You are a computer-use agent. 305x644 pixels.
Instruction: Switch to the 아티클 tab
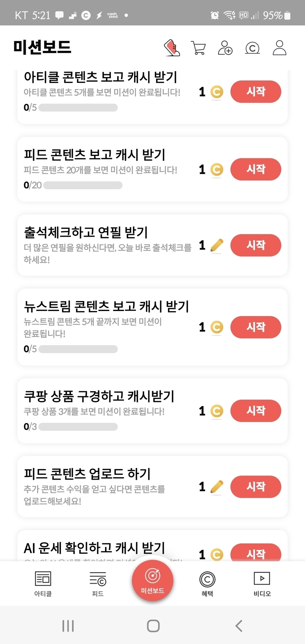coord(43,583)
